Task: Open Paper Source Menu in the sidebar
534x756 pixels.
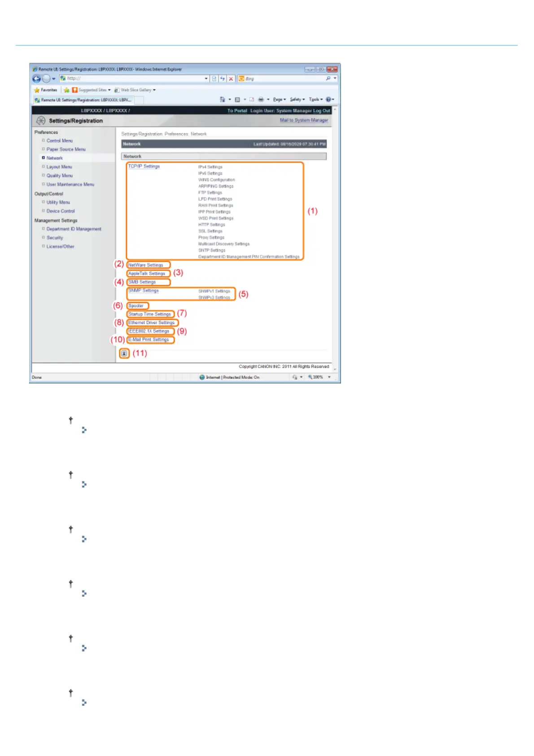Action: [x=66, y=149]
